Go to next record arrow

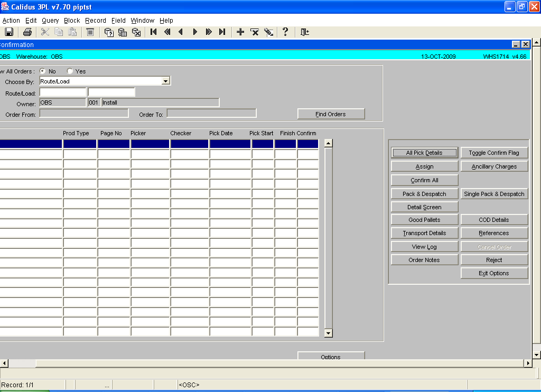[195, 32]
